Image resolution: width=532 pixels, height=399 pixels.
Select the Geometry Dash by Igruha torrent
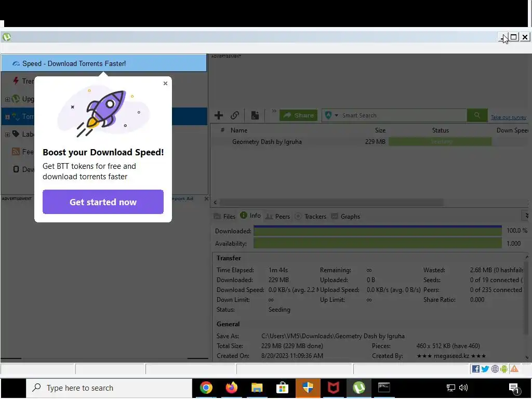click(x=267, y=142)
